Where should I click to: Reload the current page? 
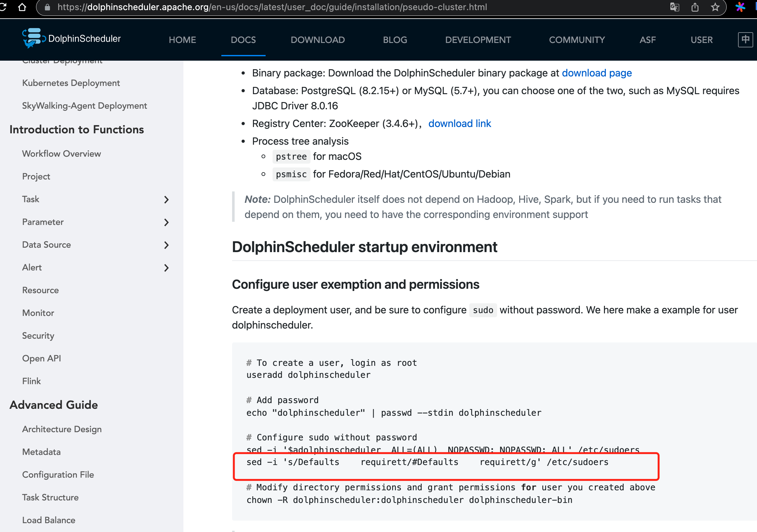3,7
